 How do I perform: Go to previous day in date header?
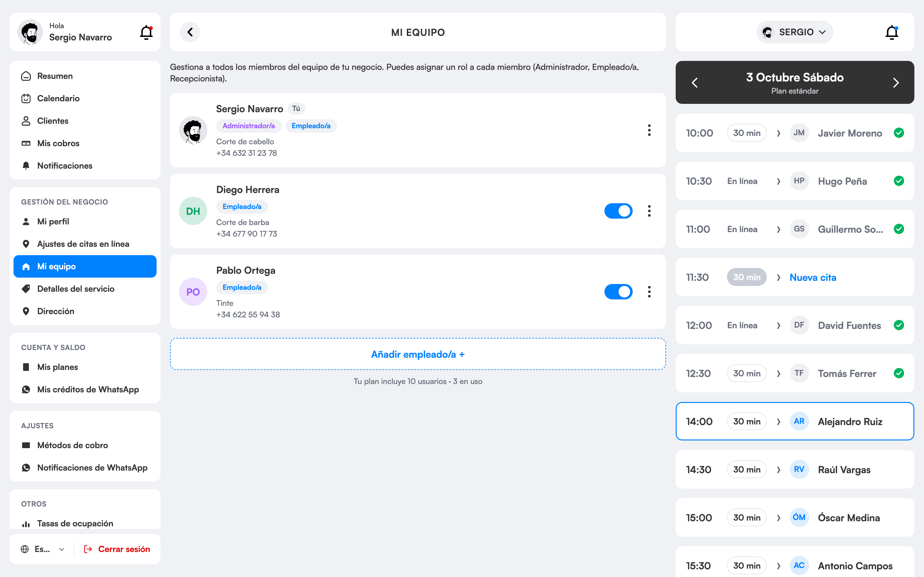point(695,83)
